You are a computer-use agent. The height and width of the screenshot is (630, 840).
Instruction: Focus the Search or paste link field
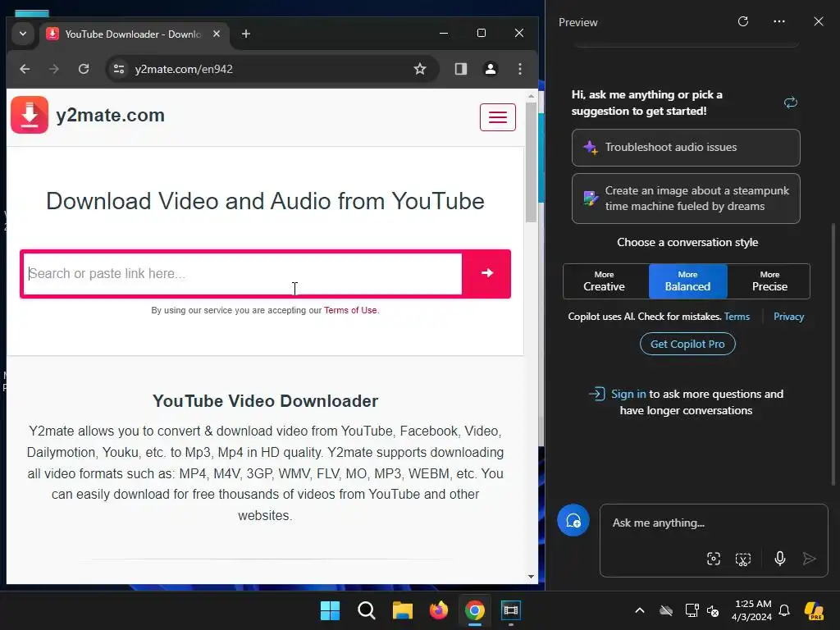pyautogui.click(x=243, y=274)
